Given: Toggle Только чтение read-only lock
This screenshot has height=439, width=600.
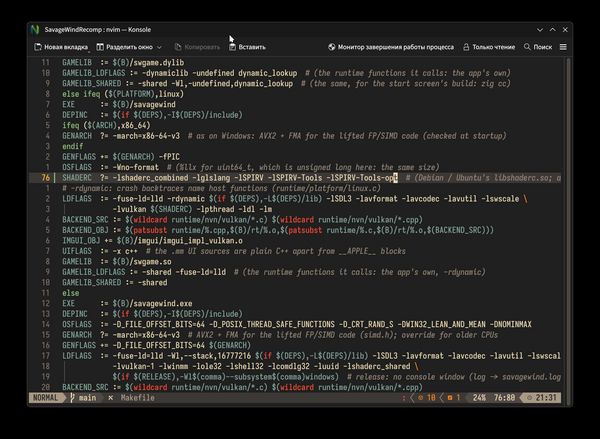Looking at the screenshot, I should [x=489, y=47].
